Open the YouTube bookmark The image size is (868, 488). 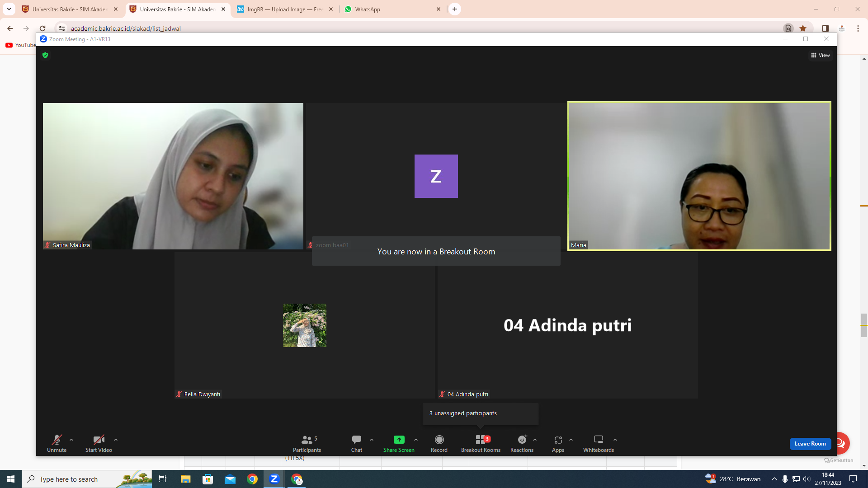20,45
